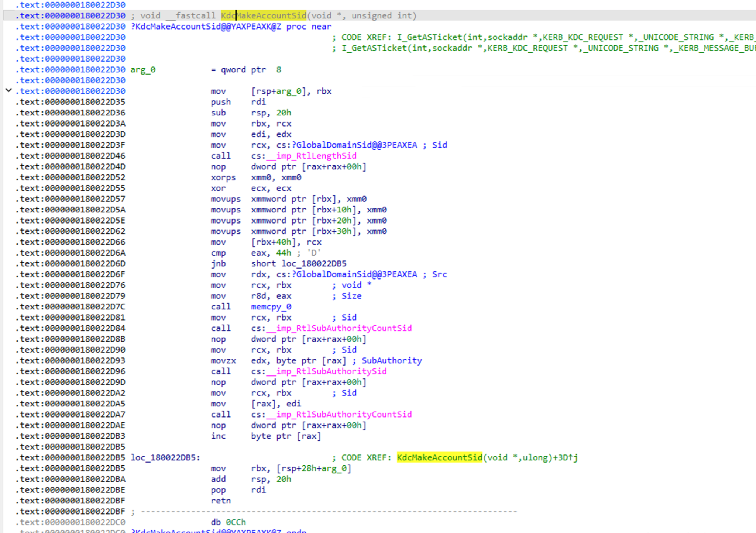Click GlobalDomainSid in the mov rcx instruction
Screen dimensions: 756x533
[x=354, y=145]
